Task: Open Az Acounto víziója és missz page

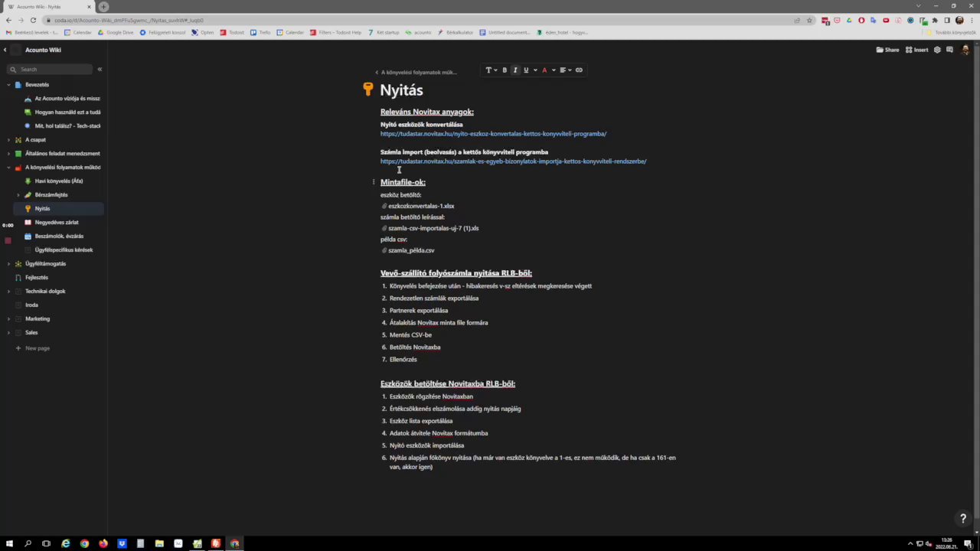Action: point(67,99)
